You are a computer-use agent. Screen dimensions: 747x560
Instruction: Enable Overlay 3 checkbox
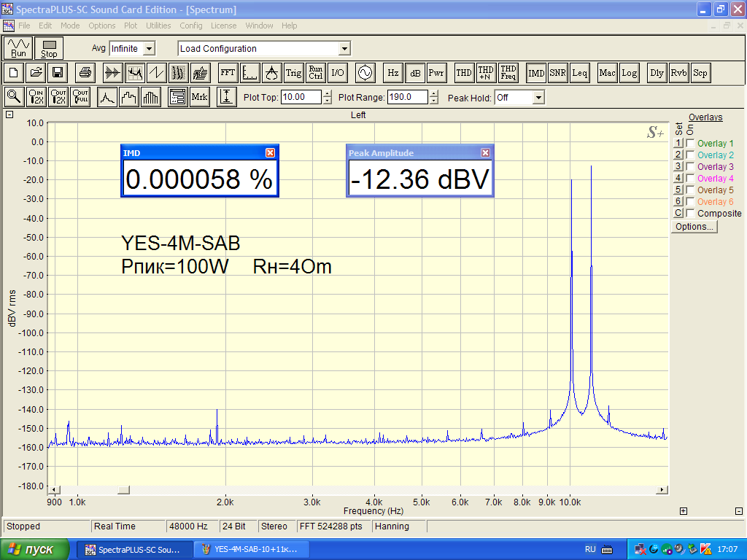tap(690, 166)
